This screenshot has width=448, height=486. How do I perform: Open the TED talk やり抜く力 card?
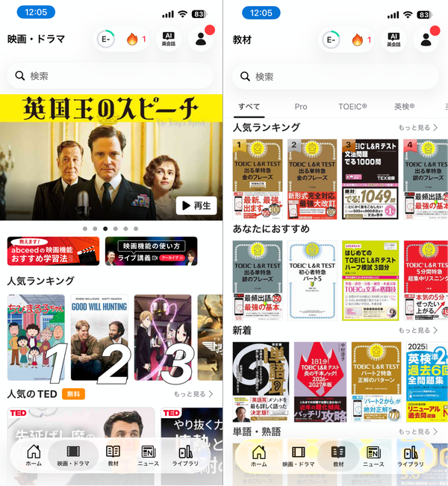point(192,446)
